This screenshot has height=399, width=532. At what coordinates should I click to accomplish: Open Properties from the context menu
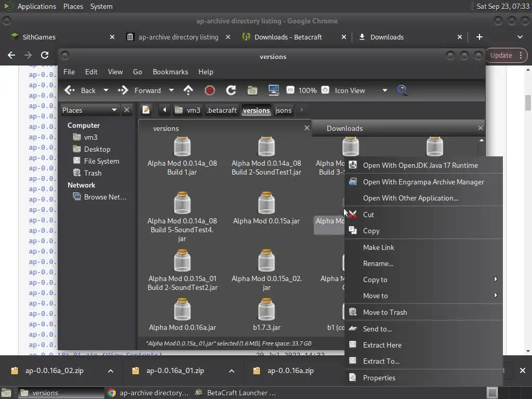423,378
